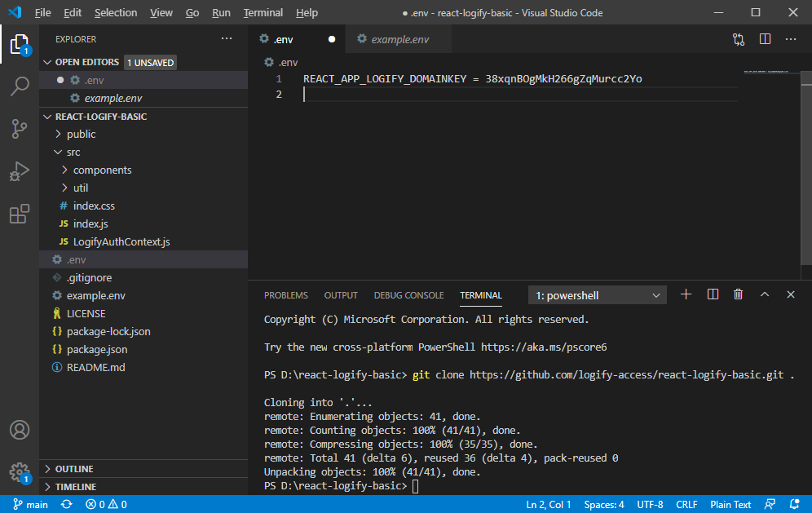Expand the components folder
This screenshot has height=513, width=812.
(x=102, y=170)
